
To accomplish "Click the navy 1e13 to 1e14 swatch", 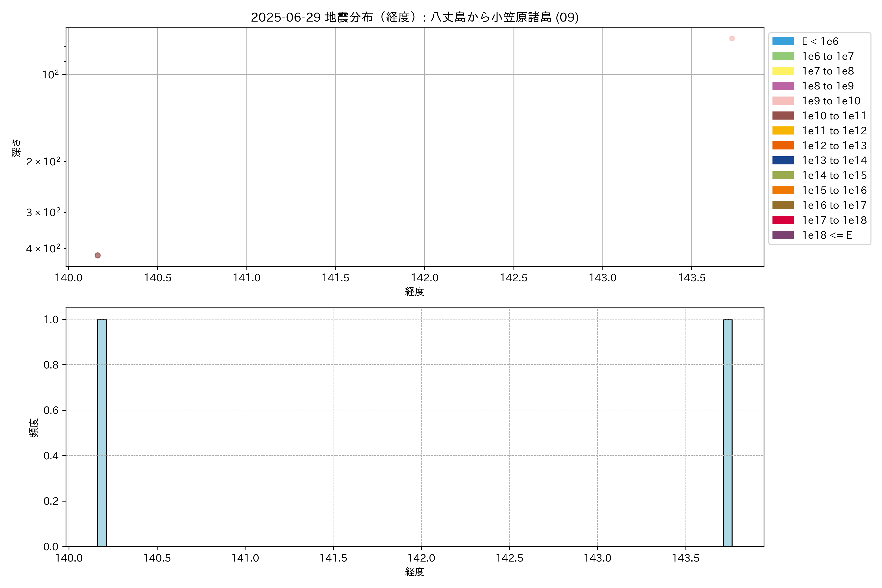I will point(783,160).
